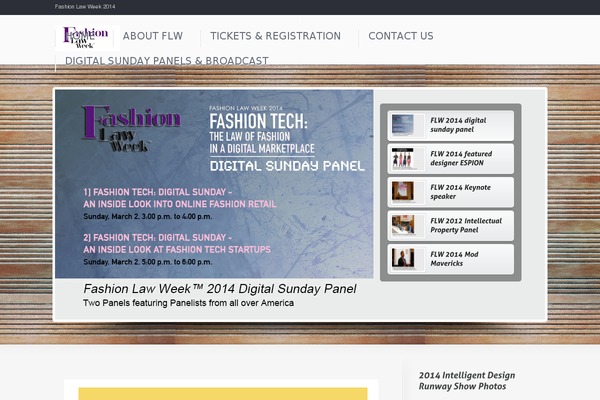Go to Tickets & Registration page
The height and width of the screenshot is (400, 600).
click(275, 36)
